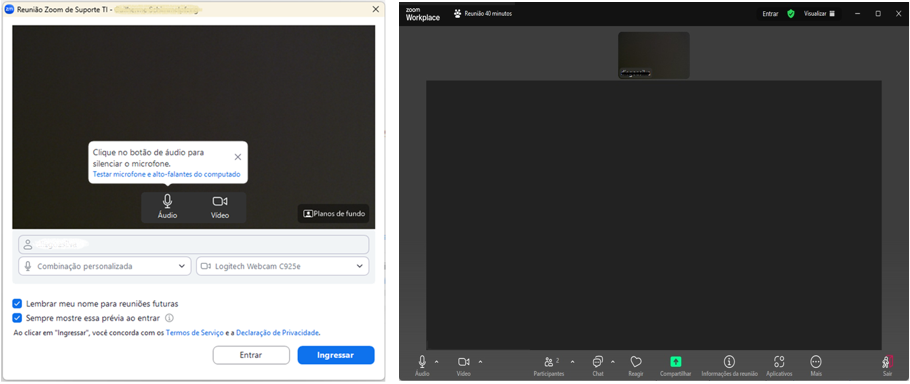Minimize the Zoom Workplace window
Image resolution: width=910 pixels, height=384 pixels.
pyautogui.click(x=858, y=13)
